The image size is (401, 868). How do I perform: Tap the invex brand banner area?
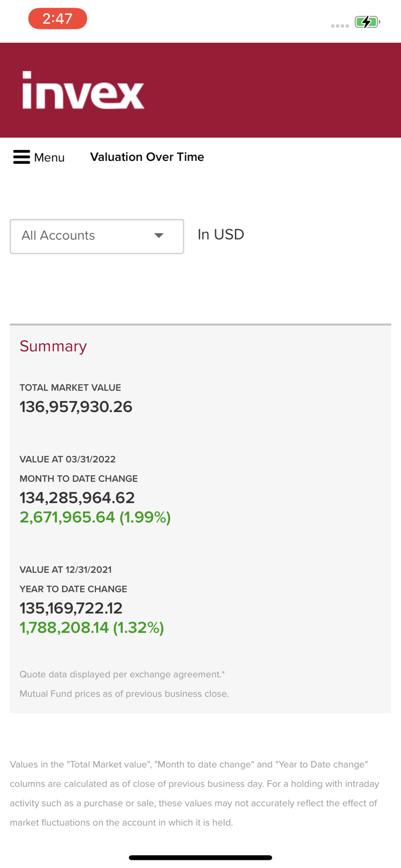200,90
